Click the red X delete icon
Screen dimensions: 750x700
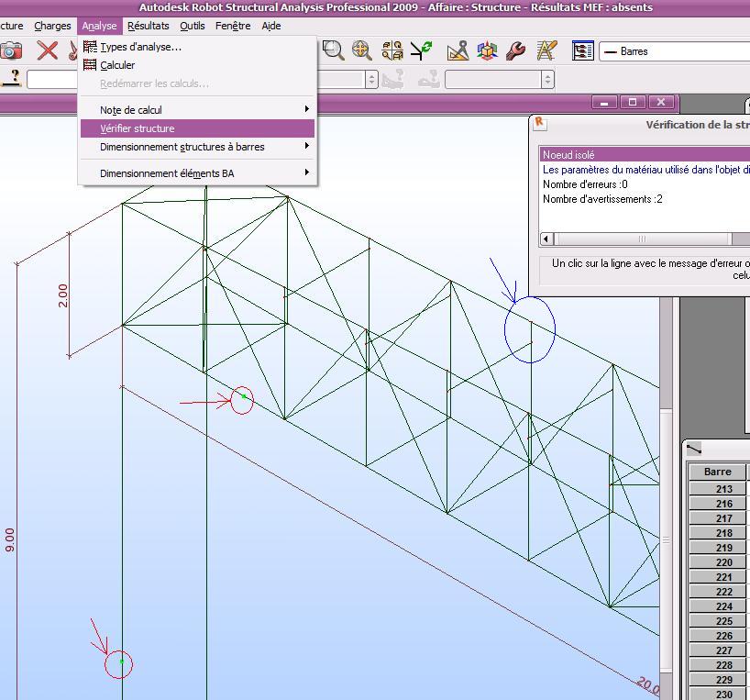[x=47, y=50]
